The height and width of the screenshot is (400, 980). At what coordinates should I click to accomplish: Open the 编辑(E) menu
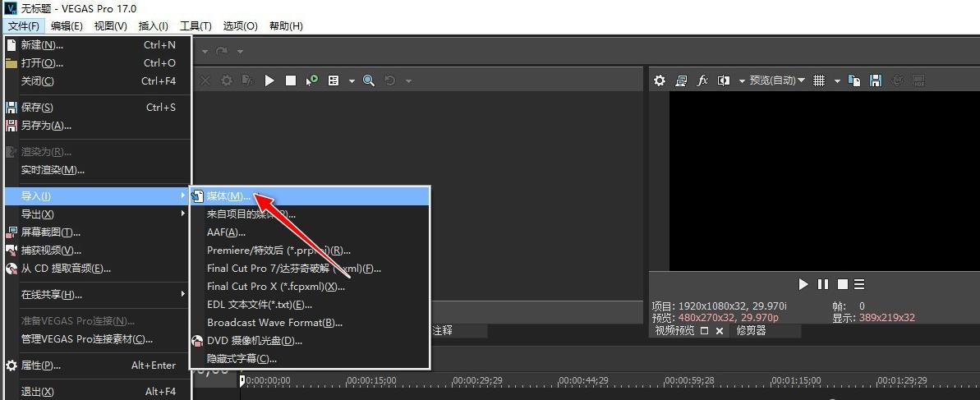[67, 25]
